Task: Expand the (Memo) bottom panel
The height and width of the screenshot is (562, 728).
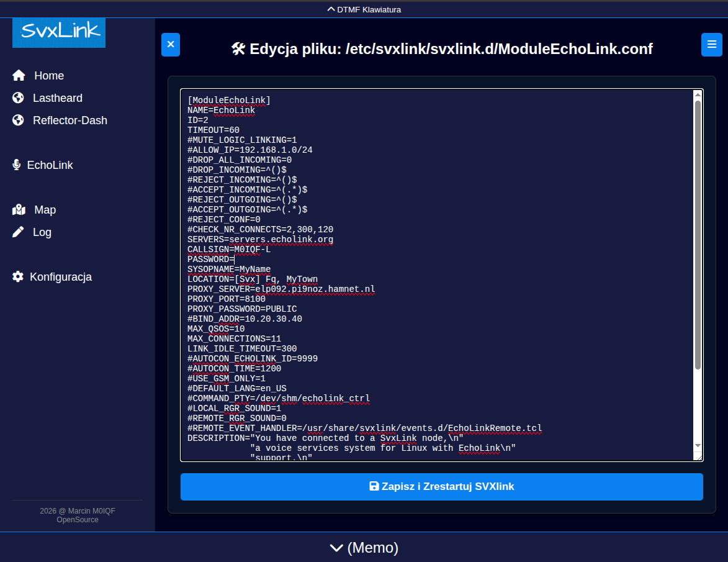Action: pyautogui.click(x=364, y=547)
